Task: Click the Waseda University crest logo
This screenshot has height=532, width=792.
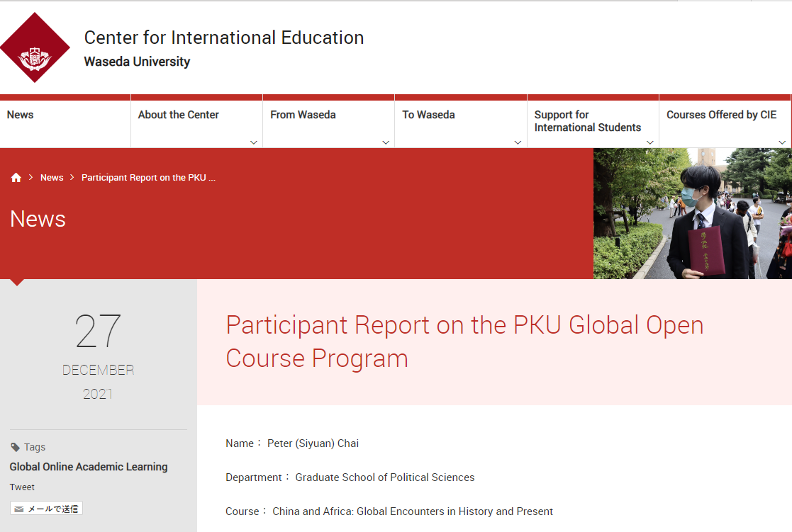Action: 34,48
